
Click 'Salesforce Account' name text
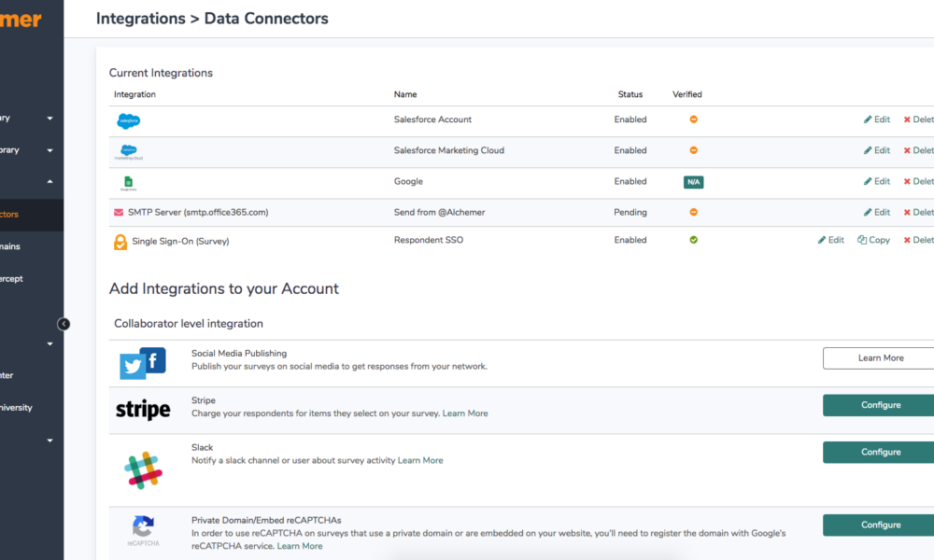(x=432, y=119)
